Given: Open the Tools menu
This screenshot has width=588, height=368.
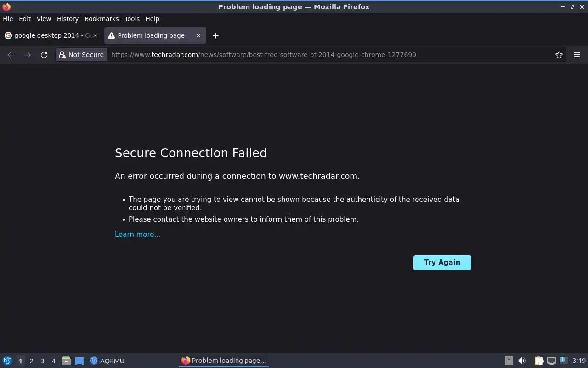Looking at the screenshot, I should click(132, 19).
